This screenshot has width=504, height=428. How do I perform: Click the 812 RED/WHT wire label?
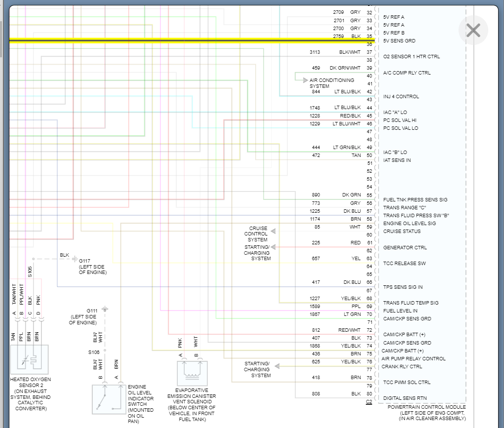point(336,330)
